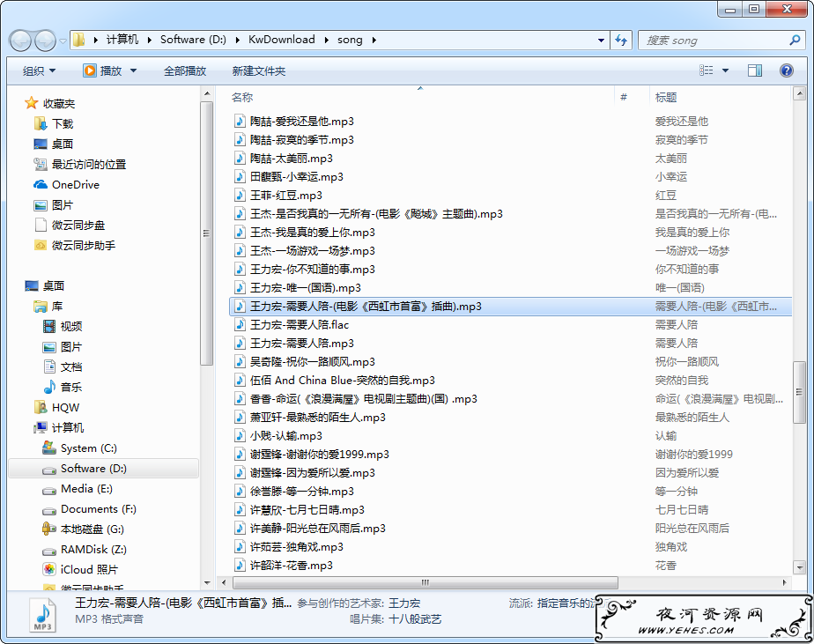
Task: Click 全部播放 button
Action: (185, 71)
